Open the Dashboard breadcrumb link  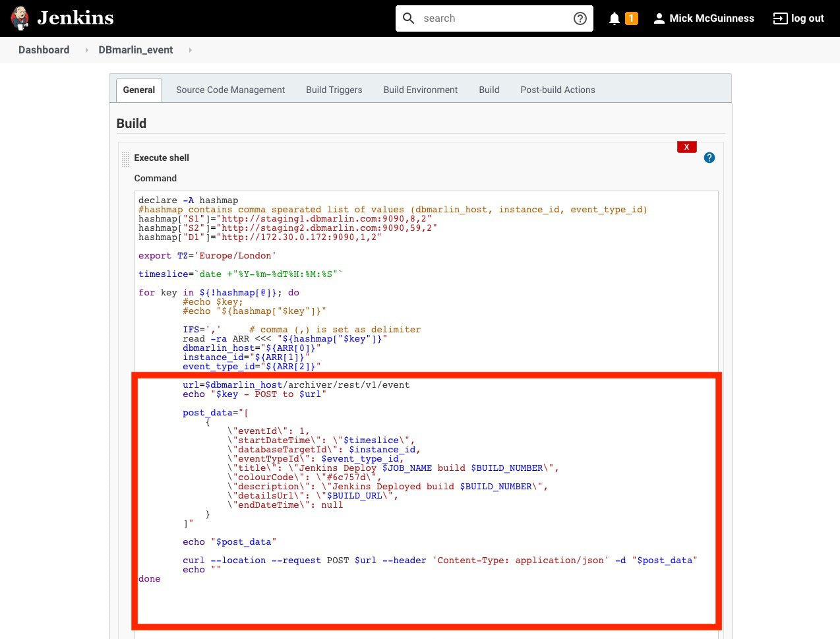[x=44, y=50]
